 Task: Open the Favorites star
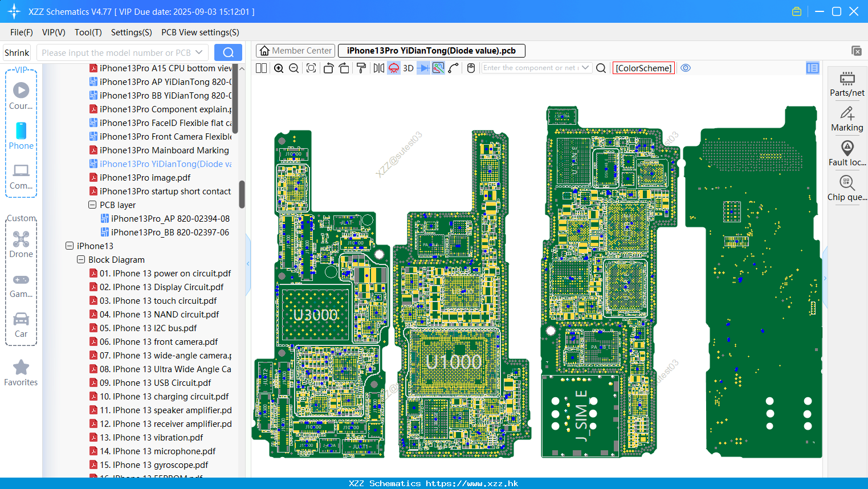click(x=21, y=373)
